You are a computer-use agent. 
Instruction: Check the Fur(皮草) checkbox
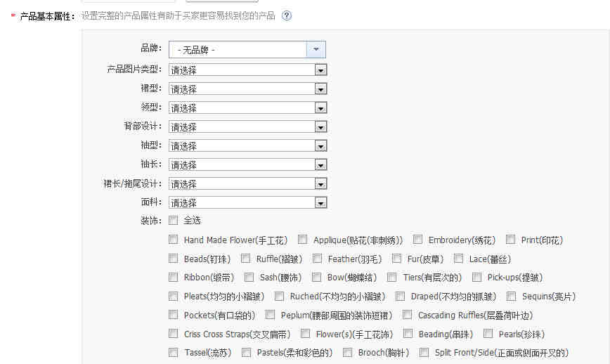[x=396, y=258]
